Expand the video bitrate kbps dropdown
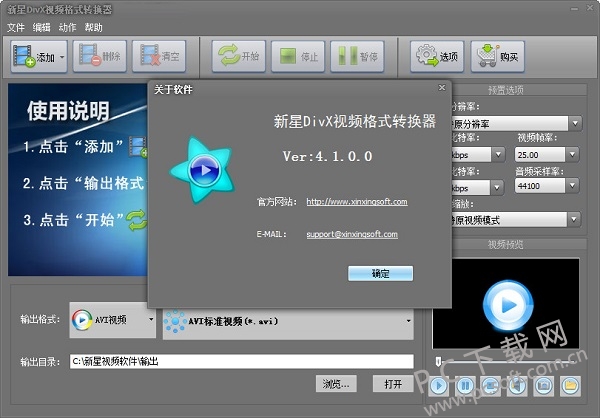Viewport: 600px width, 418px height. tap(498, 155)
